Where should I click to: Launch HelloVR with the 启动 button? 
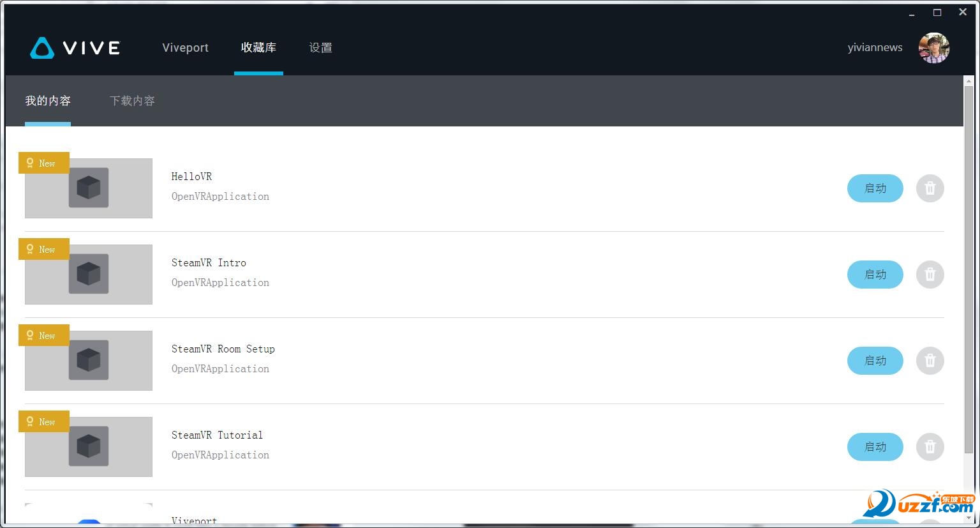875,188
